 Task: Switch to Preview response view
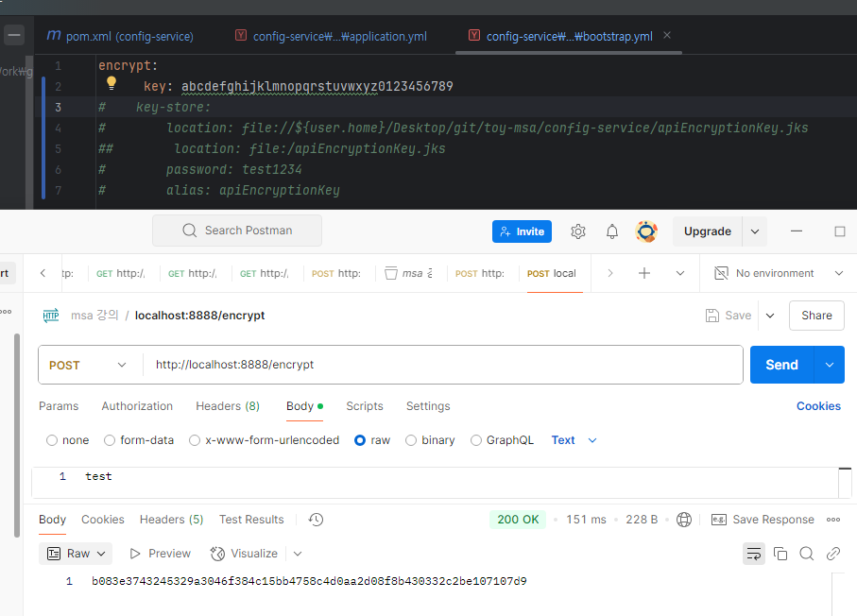[x=160, y=554]
